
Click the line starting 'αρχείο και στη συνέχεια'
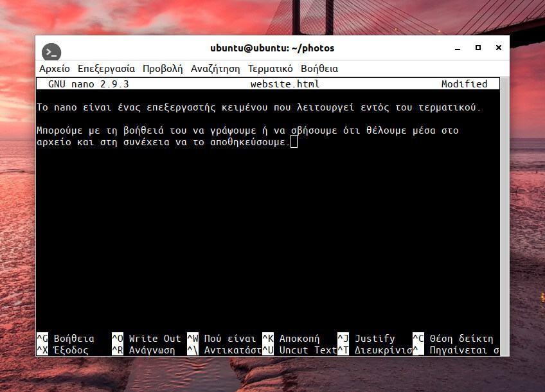coord(163,142)
